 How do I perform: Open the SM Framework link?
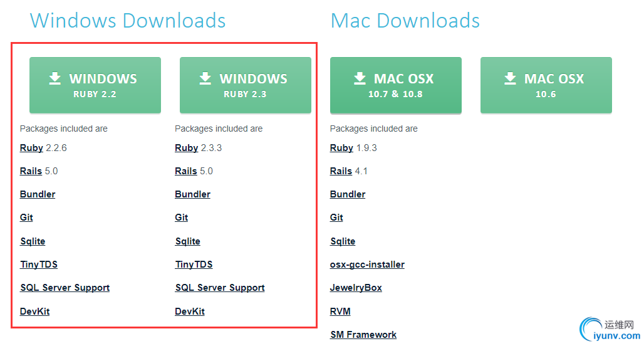pos(363,335)
